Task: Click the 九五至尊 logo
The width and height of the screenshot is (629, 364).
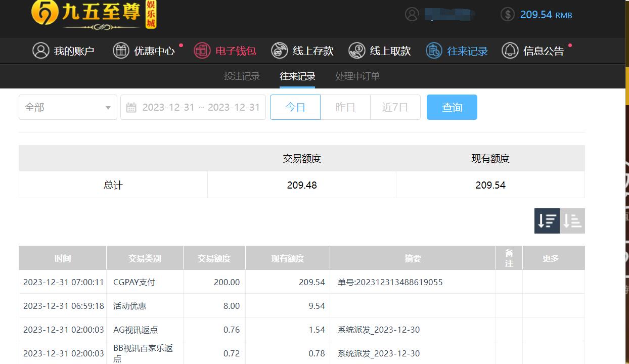Action: 94,14
